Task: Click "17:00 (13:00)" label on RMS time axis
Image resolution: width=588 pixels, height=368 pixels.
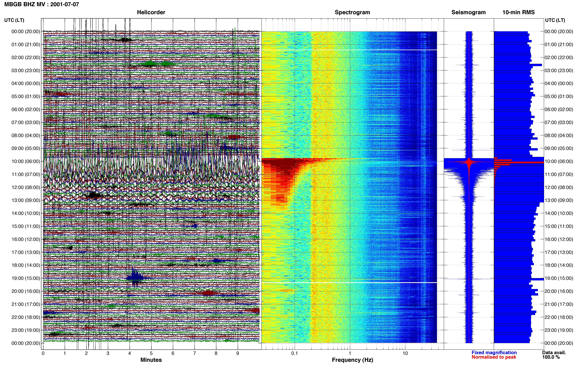Action: (x=559, y=252)
